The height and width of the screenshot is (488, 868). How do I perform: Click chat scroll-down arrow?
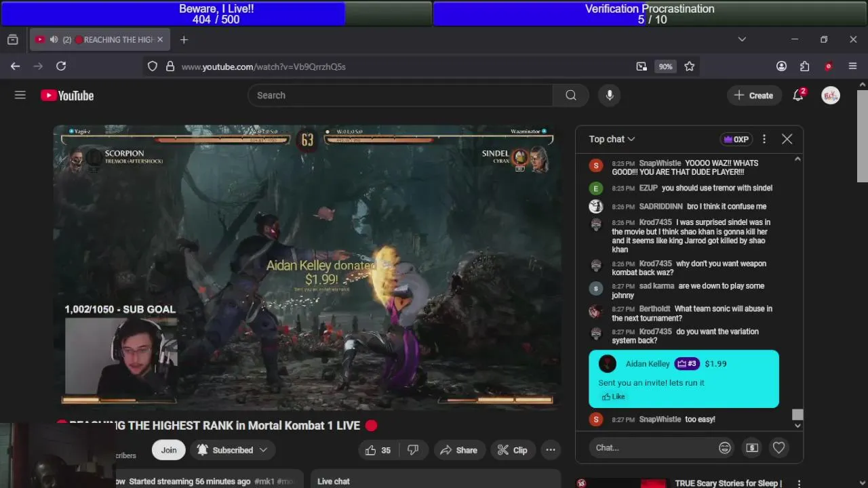(797, 426)
